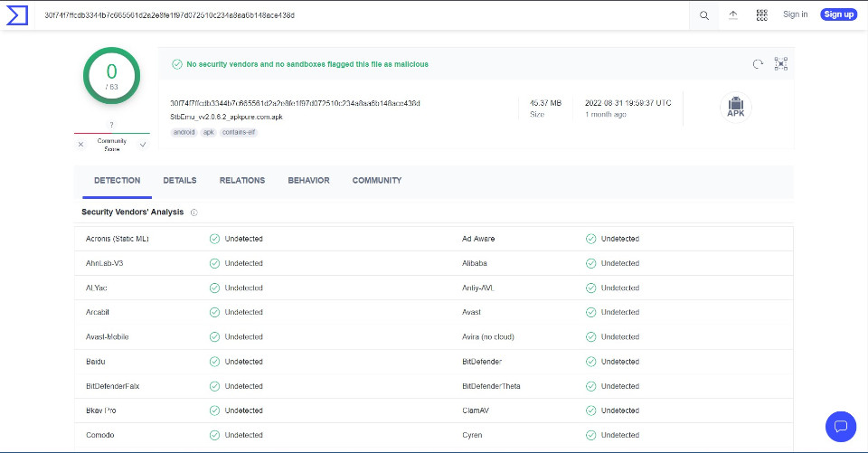Click the ClamAV vendor name
This screenshot has width=868, height=453.
[476, 411]
